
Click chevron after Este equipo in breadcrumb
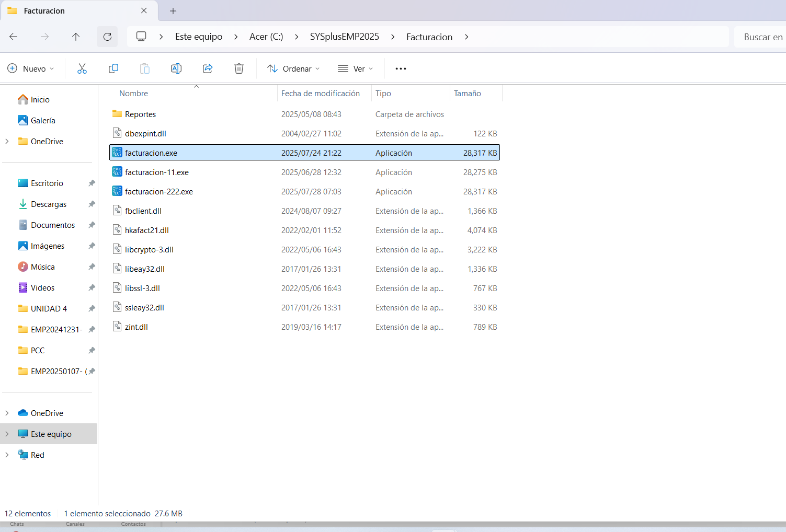tap(236, 37)
